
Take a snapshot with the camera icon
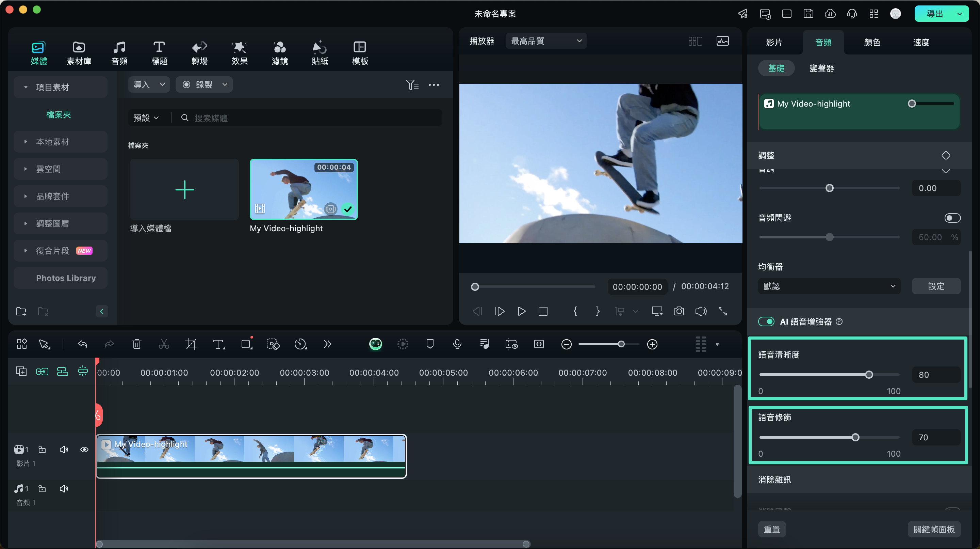[679, 311]
